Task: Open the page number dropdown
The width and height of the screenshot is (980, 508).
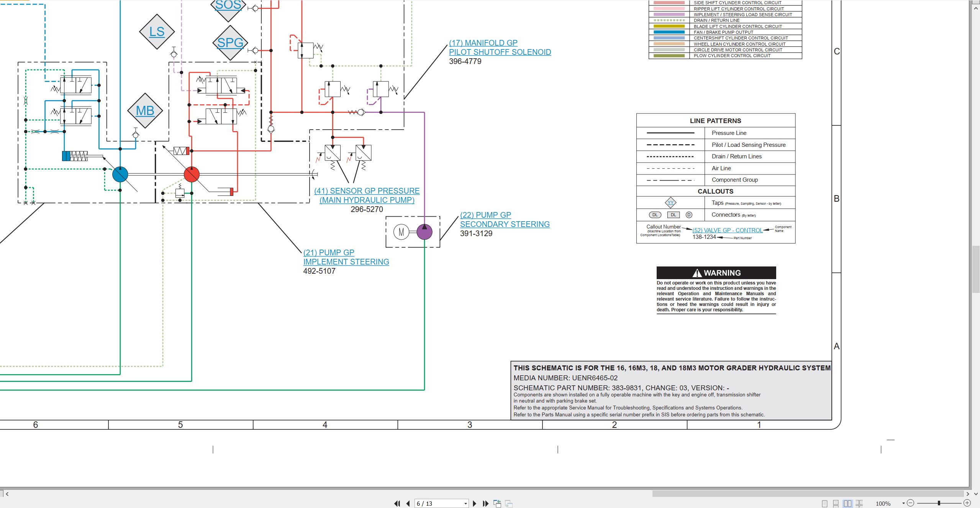Action: tap(465, 503)
